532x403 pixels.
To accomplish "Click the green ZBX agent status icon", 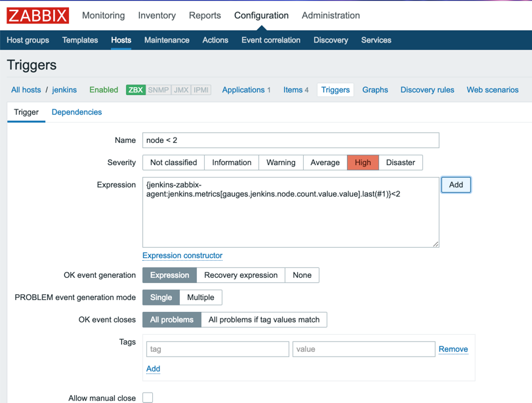I will pyautogui.click(x=135, y=89).
